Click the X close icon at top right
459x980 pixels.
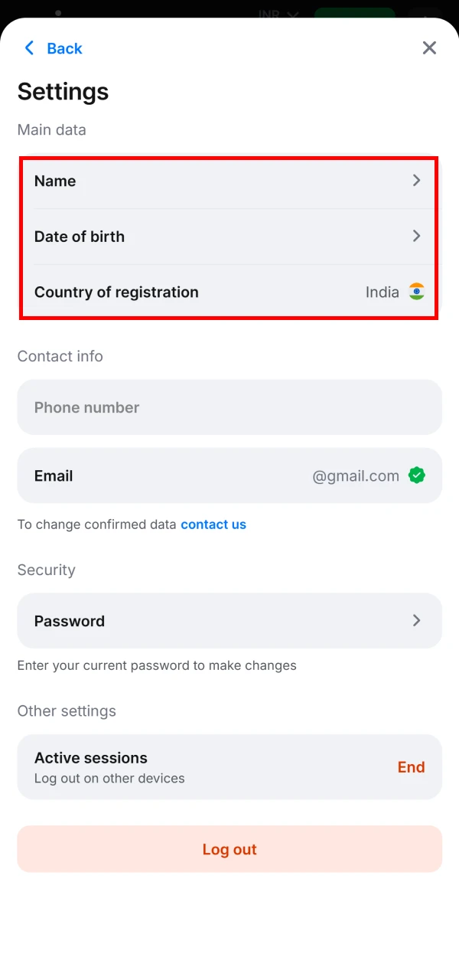point(429,47)
